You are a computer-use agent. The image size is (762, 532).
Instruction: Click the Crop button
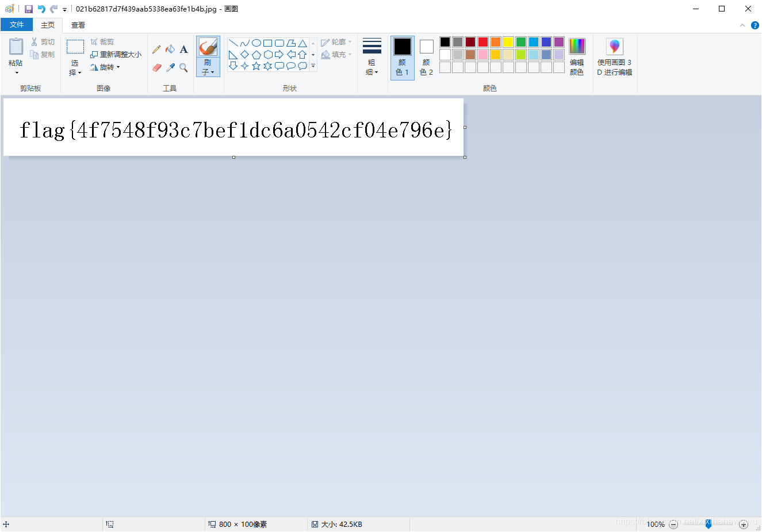coord(102,42)
